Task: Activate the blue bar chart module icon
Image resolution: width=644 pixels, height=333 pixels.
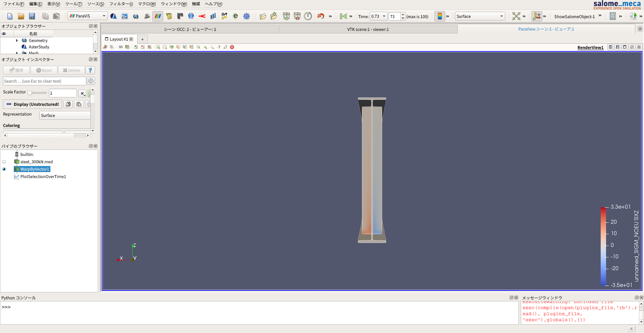Action: [213, 16]
